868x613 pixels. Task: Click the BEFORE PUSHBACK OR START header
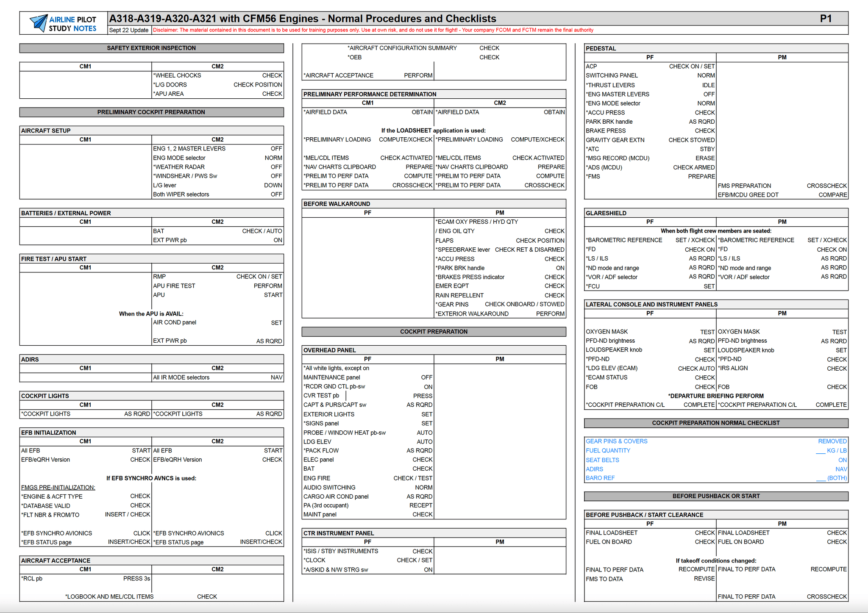(x=716, y=496)
